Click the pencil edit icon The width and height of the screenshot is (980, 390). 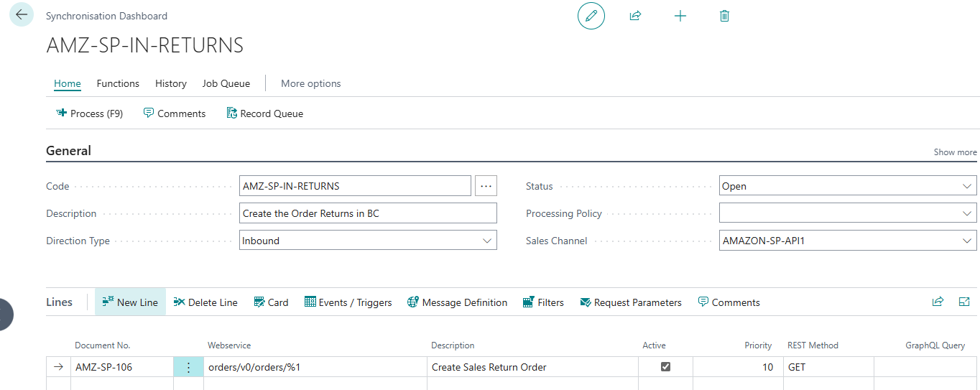click(x=591, y=16)
